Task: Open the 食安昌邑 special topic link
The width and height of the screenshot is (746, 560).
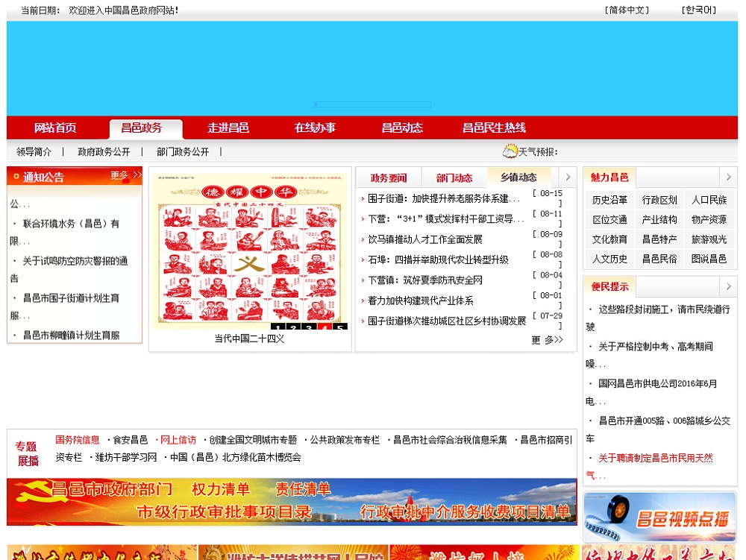Action: click(x=131, y=440)
